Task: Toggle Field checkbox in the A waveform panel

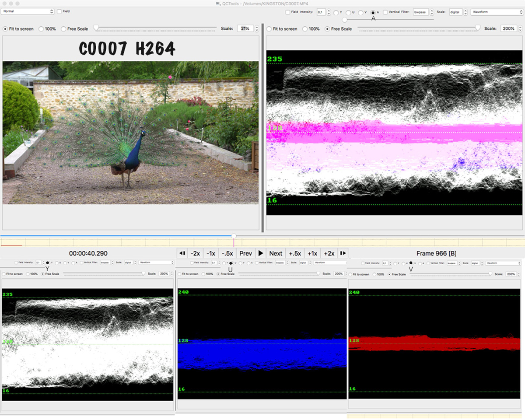Action: 287,12
